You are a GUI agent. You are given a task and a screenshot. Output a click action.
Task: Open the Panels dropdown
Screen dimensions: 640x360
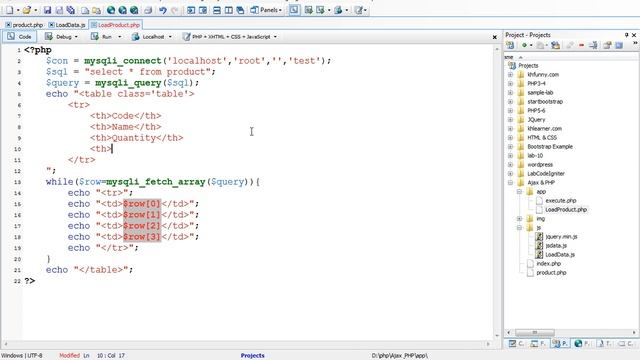point(266,10)
